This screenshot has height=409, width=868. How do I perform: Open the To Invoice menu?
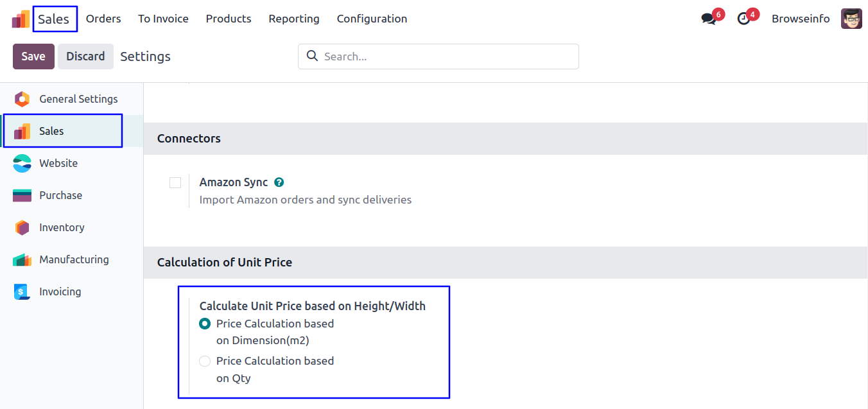[x=163, y=19]
